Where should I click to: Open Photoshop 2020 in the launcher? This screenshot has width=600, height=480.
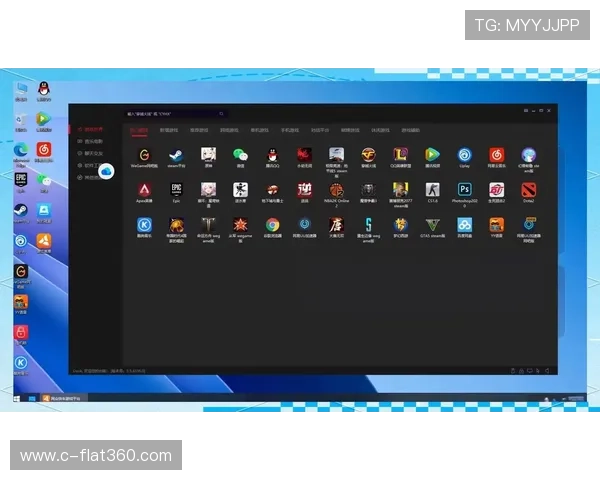tap(464, 190)
